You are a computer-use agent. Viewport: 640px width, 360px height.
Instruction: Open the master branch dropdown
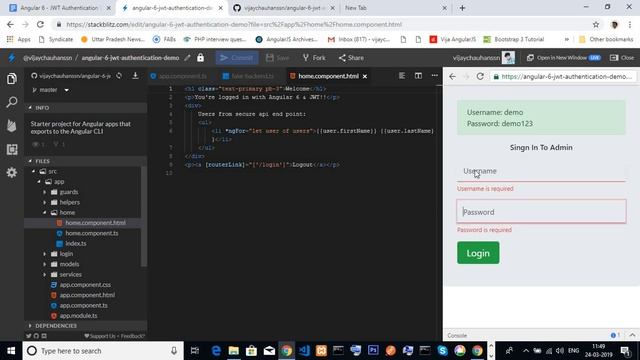pos(51,90)
